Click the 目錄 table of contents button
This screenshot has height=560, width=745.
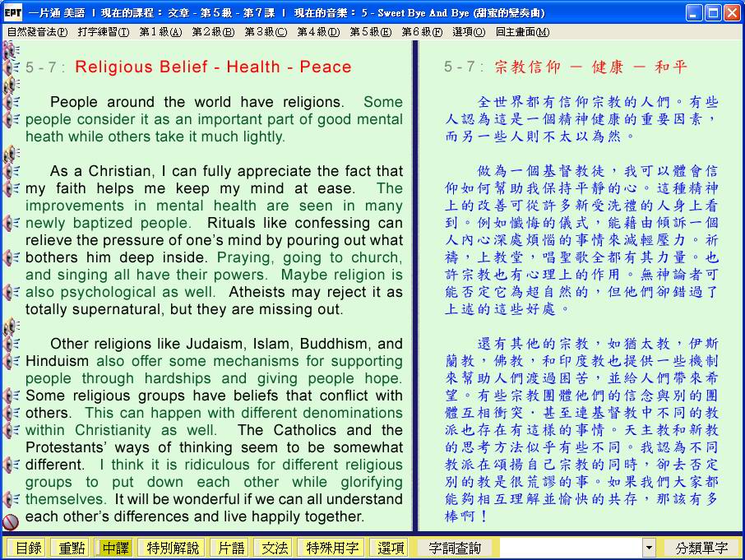29,548
